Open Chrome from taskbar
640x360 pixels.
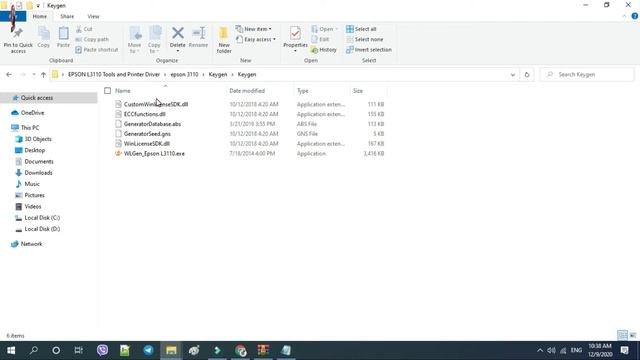(240, 350)
